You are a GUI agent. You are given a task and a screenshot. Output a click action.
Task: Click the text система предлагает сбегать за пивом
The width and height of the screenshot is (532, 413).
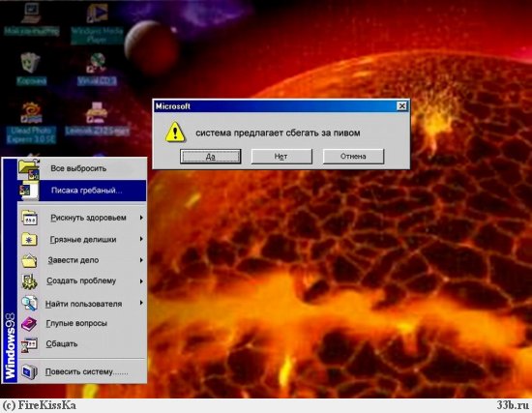coord(278,133)
